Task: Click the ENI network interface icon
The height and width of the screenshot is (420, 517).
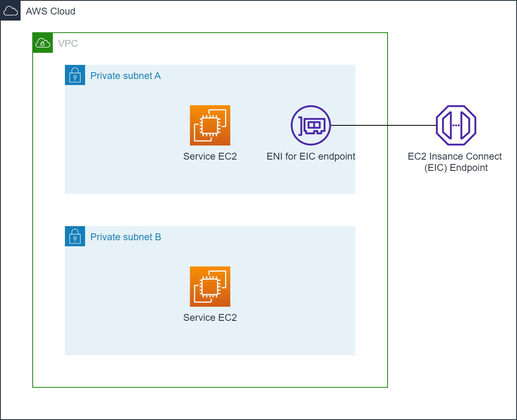Action: [311, 125]
